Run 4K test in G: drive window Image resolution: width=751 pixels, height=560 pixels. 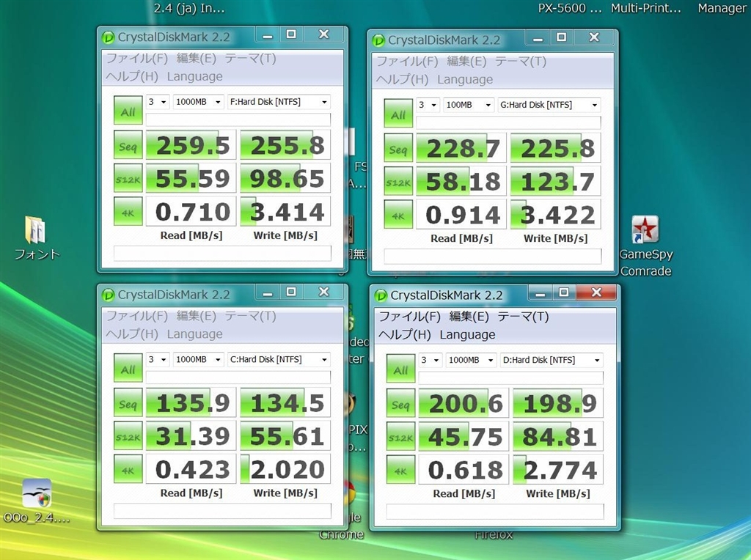398,214
